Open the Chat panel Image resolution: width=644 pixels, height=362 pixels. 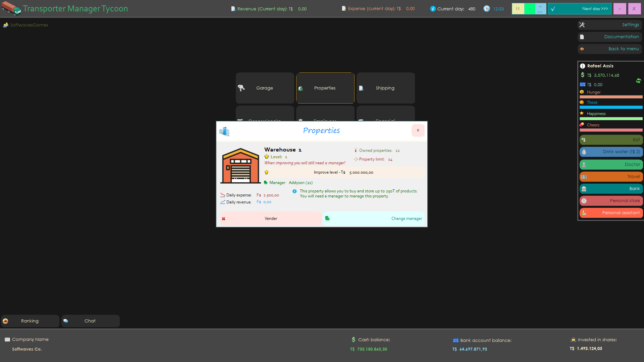90,321
